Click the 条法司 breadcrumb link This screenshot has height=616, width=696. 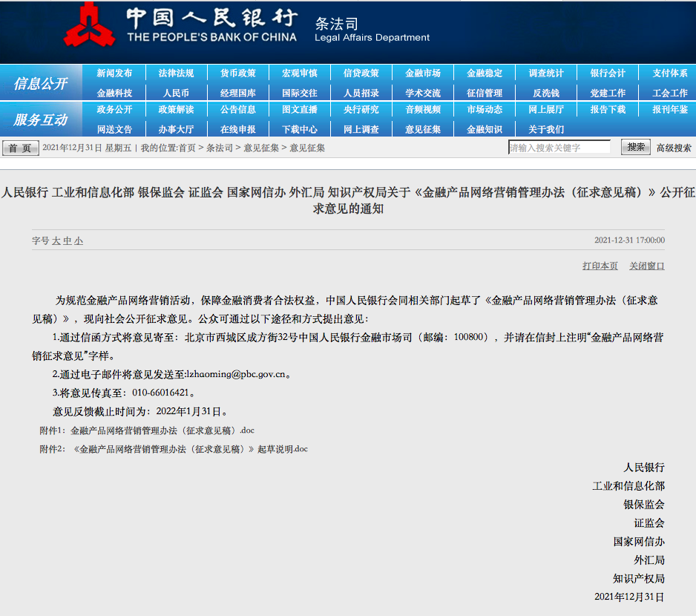tap(219, 148)
